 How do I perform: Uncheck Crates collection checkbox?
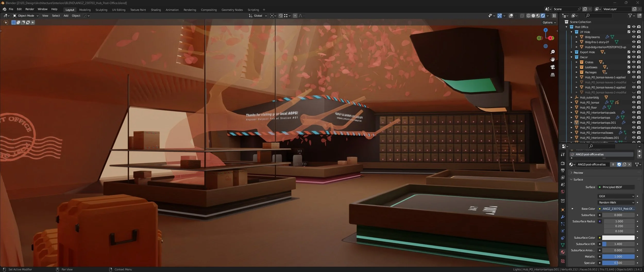click(x=629, y=62)
